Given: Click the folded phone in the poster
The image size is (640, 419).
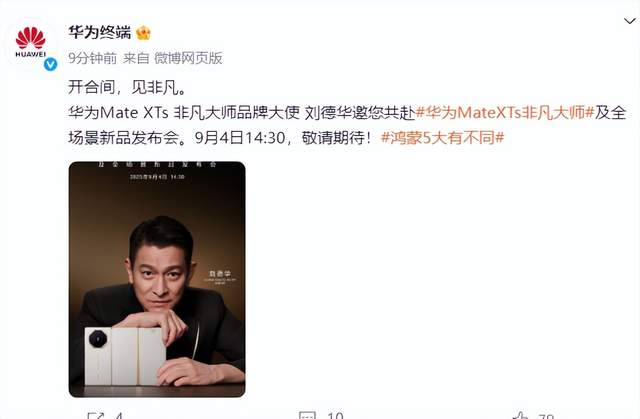Looking at the screenshot, I should pos(125,356).
